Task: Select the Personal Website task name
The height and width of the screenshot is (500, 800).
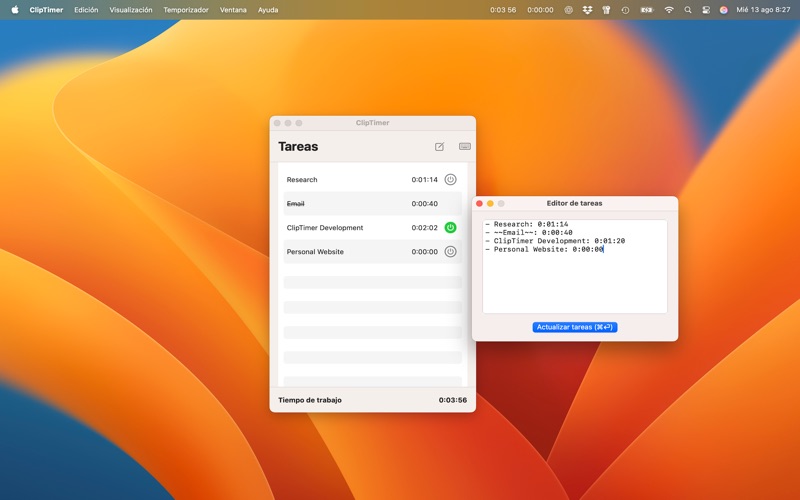Action: [x=315, y=252]
